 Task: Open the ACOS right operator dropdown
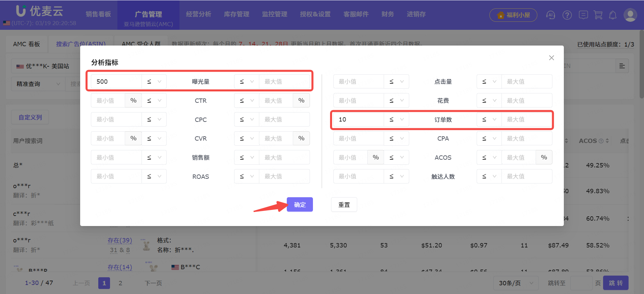489,157
